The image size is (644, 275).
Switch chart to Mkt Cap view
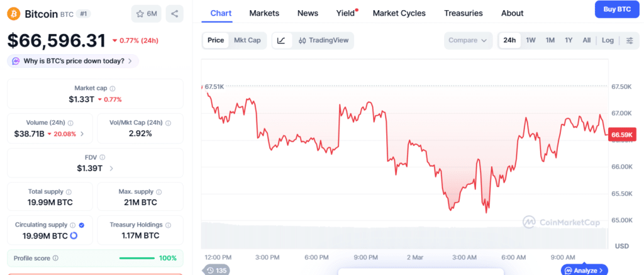point(247,40)
